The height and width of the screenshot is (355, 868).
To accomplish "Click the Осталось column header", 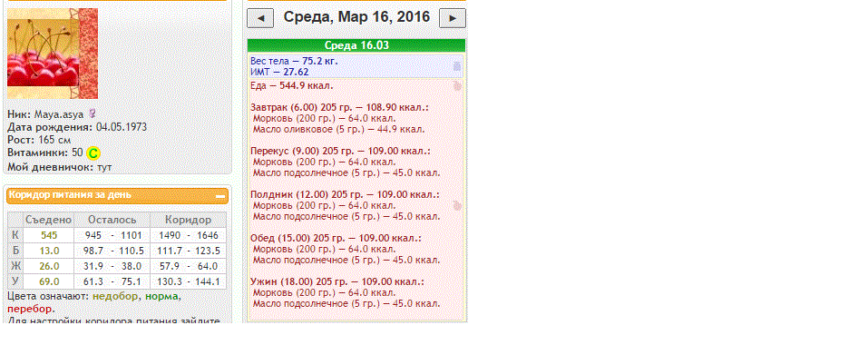I will [x=112, y=220].
